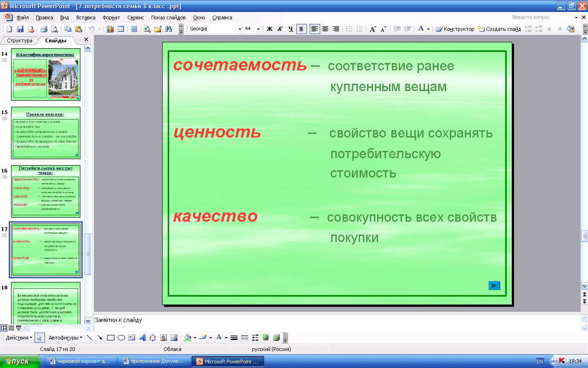Click the blue action button on the slide

tap(494, 286)
